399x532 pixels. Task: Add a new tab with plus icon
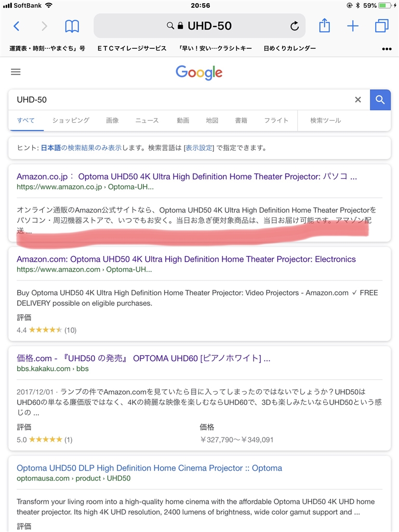coord(353,26)
